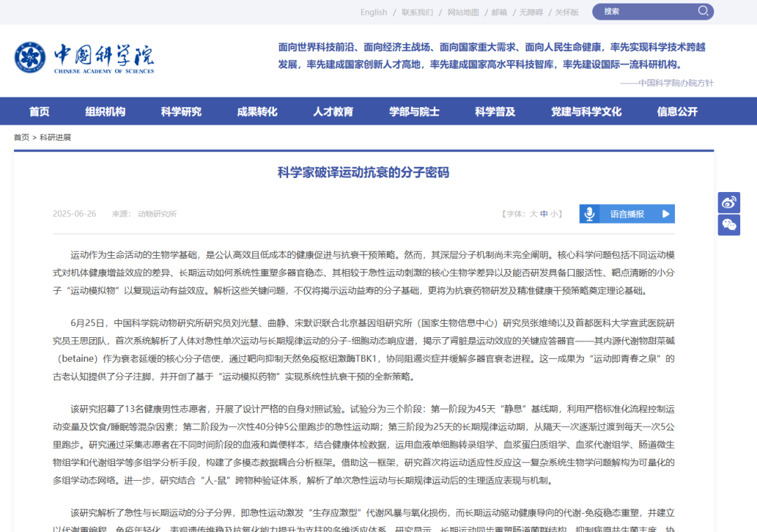
Task: Open 无障碍 accessibility link
Action: (x=531, y=12)
